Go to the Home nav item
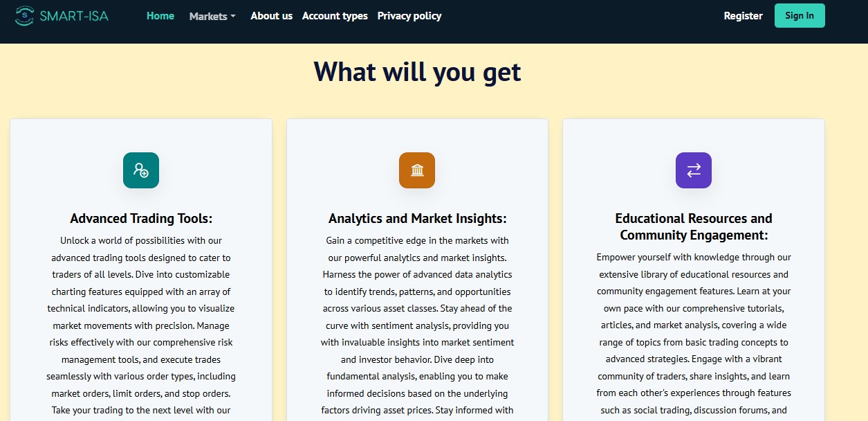The height and width of the screenshot is (421, 868). [160, 16]
